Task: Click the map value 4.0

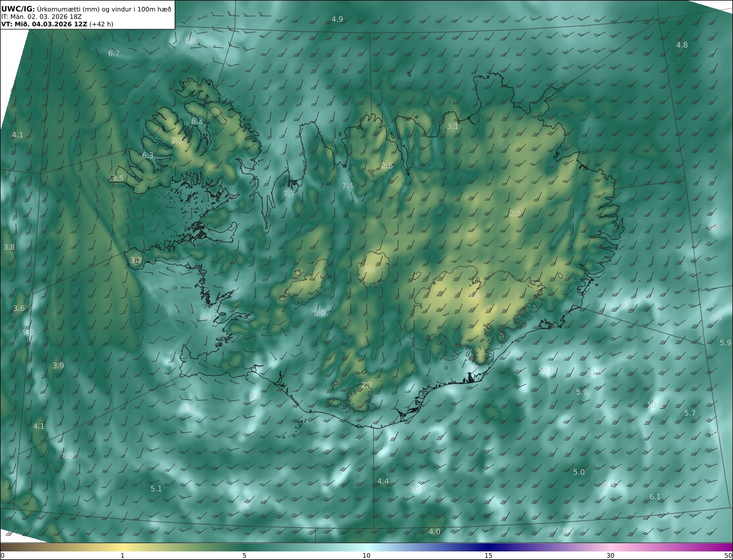Action: [x=435, y=532]
